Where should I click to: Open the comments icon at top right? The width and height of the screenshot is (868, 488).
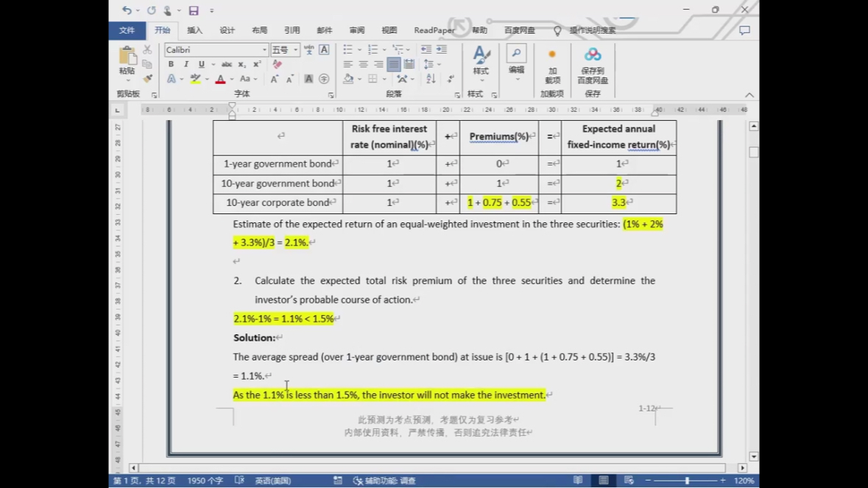[x=744, y=30]
